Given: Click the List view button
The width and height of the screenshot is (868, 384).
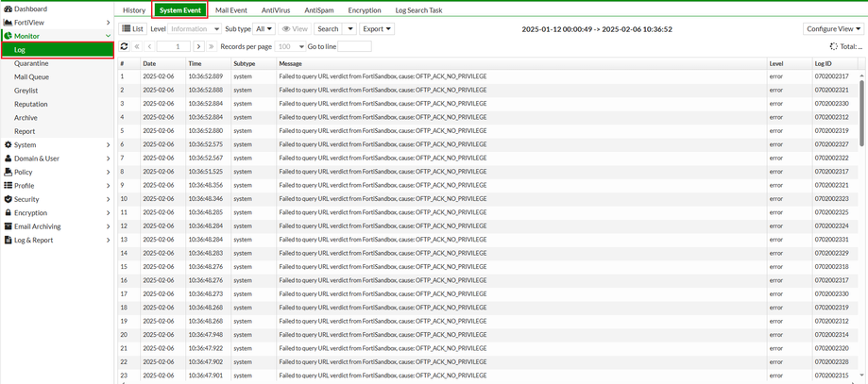Looking at the screenshot, I should [133, 28].
